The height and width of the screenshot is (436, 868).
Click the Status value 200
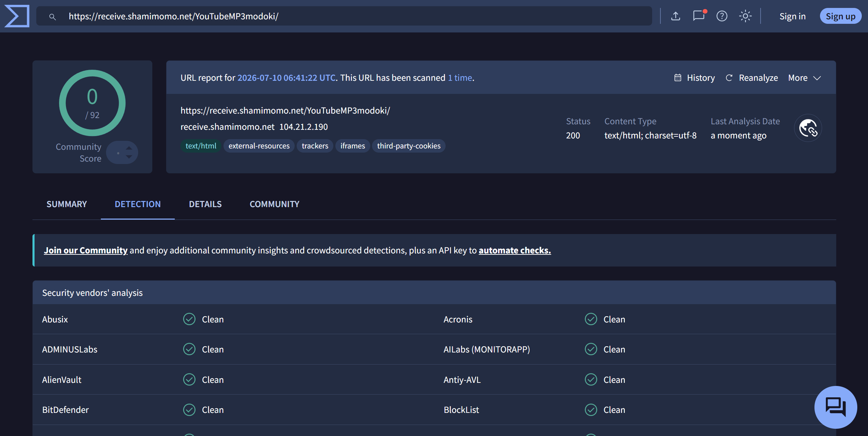[x=573, y=135]
